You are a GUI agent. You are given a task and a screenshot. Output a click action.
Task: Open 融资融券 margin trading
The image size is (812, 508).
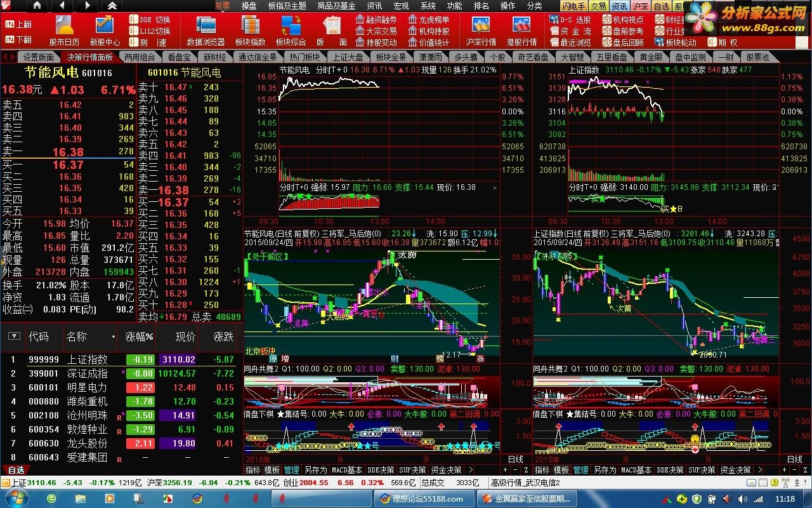376,20
